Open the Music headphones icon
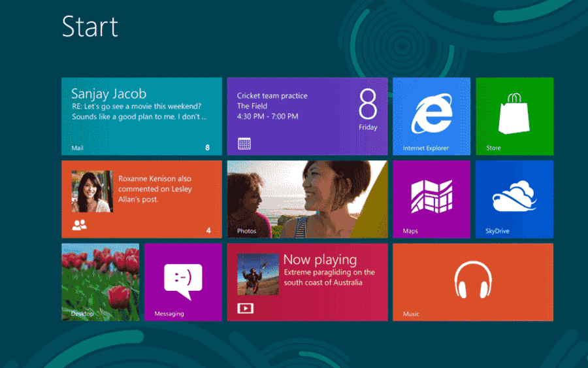 [x=473, y=280]
